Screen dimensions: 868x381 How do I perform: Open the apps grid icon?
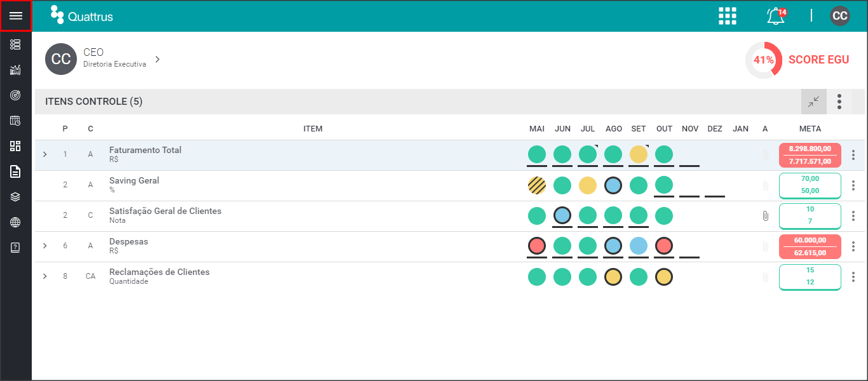tap(728, 16)
